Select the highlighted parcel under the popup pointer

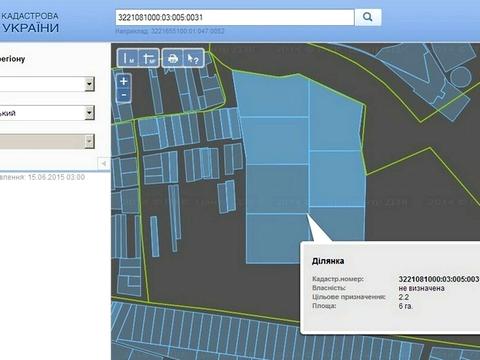pos(337,223)
